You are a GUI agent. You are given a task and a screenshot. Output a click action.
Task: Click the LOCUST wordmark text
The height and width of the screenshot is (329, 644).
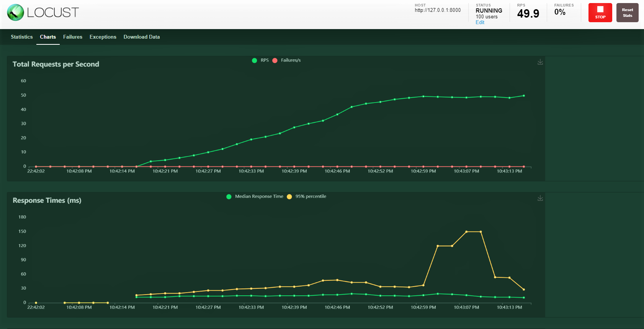pos(53,13)
